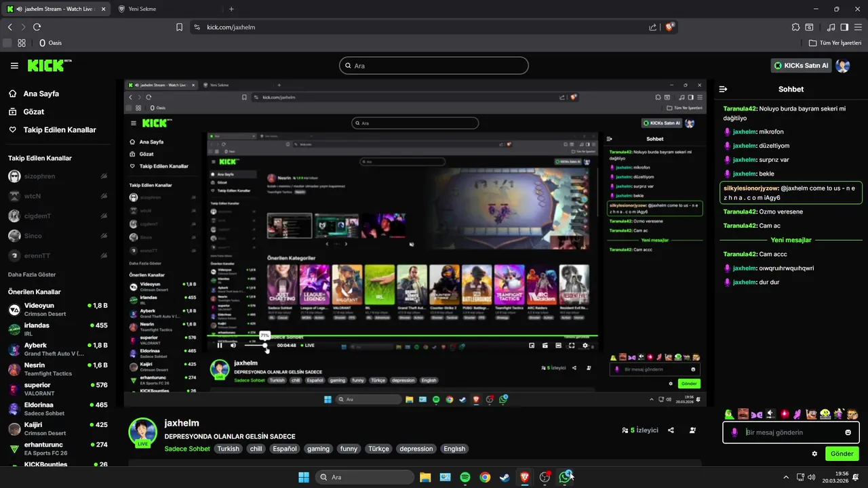Open Kick hamburger sidebar menu

[14, 66]
